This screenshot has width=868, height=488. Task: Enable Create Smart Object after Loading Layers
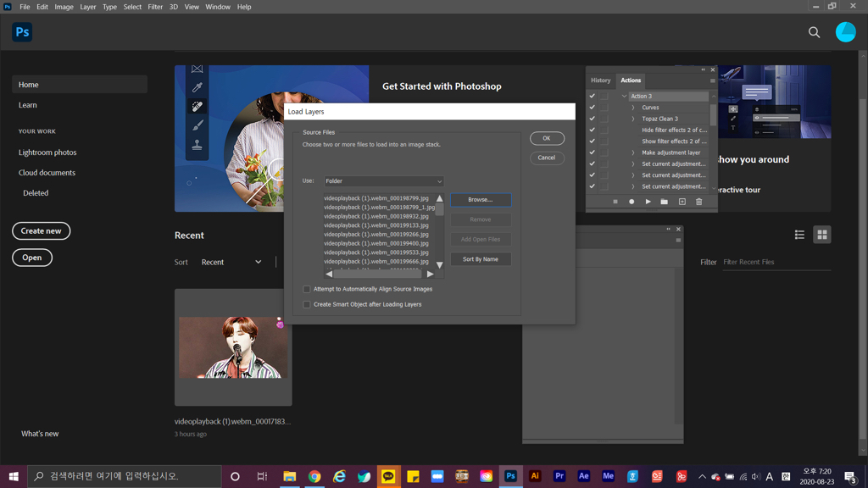coord(307,304)
